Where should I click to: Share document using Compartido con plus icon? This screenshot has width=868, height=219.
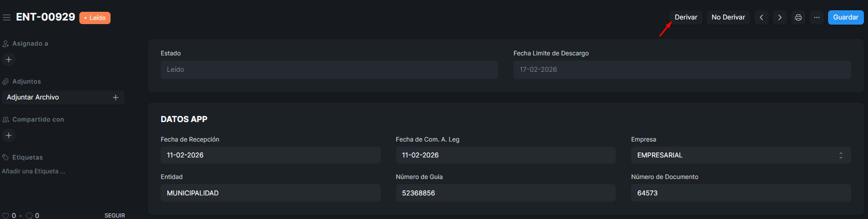9,135
